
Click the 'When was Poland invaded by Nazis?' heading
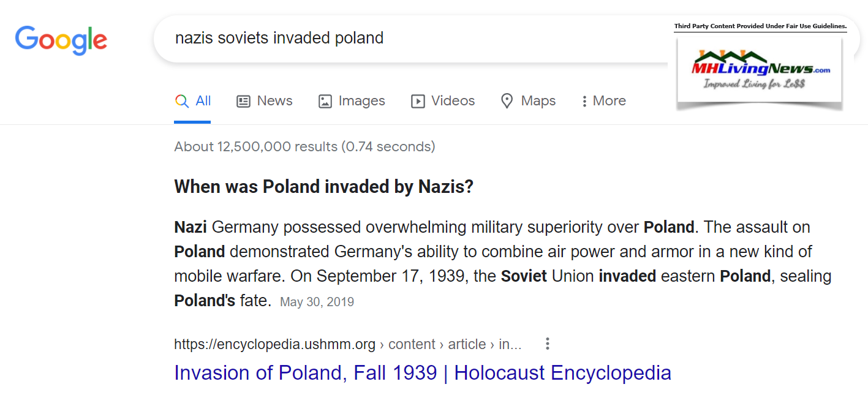(x=324, y=187)
